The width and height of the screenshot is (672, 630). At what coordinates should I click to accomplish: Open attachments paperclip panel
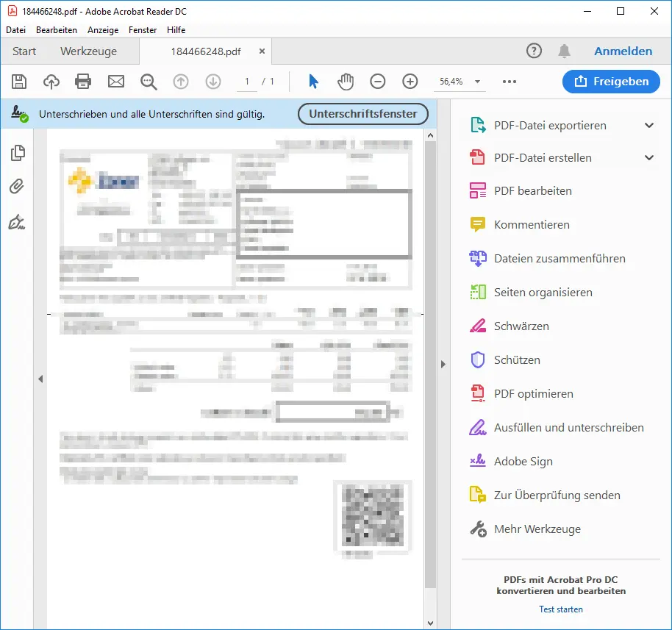coord(17,187)
